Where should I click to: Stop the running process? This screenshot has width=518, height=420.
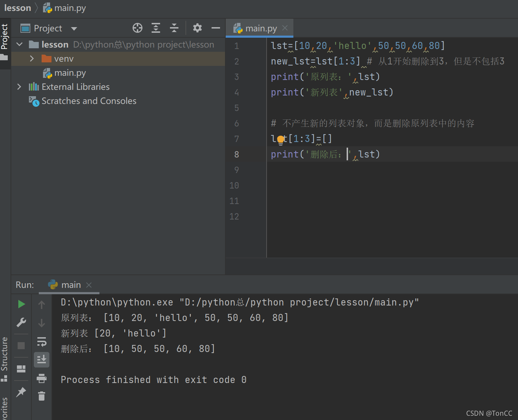[x=21, y=346]
